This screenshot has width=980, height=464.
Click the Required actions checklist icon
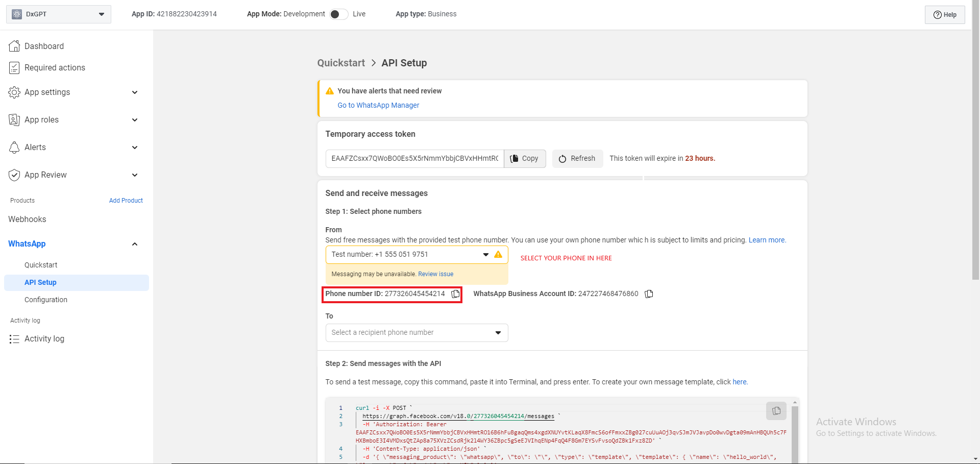tap(14, 68)
